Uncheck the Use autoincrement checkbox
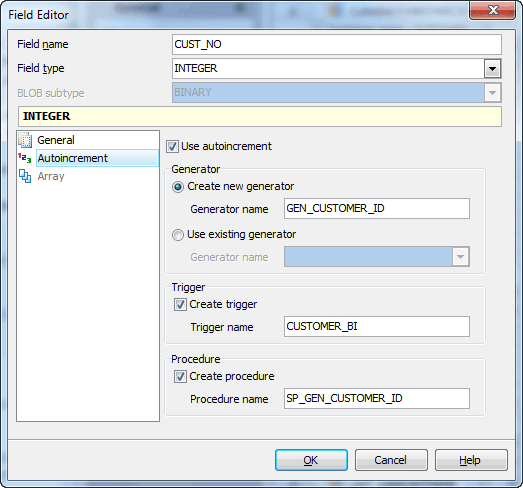Viewport: 523px width, 488px height. [172, 146]
